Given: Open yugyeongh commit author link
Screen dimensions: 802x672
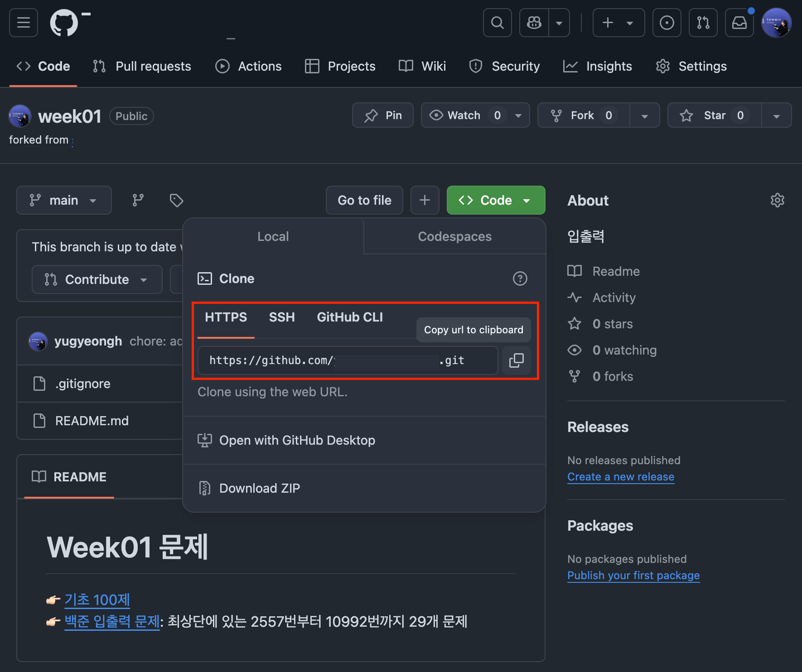Looking at the screenshot, I should pos(88,341).
